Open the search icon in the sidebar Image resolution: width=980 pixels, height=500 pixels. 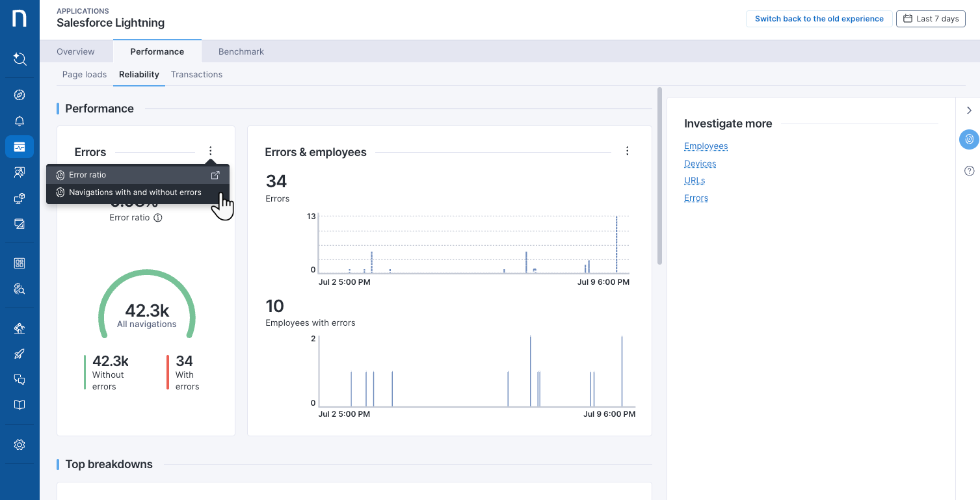coord(20,59)
